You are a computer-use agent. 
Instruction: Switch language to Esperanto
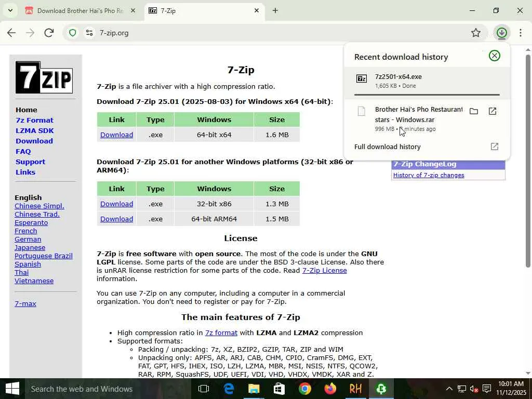[x=31, y=222]
